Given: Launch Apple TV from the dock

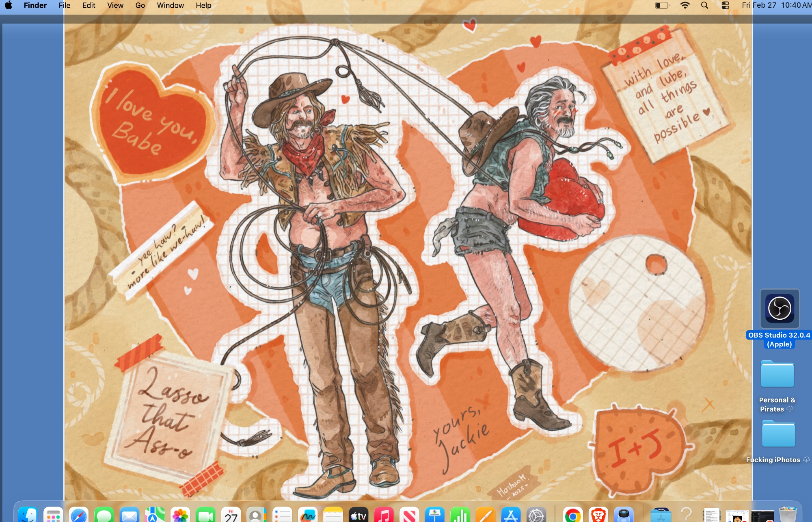Looking at the screenshot, I should pyautogui.click(x=358, y=515).
